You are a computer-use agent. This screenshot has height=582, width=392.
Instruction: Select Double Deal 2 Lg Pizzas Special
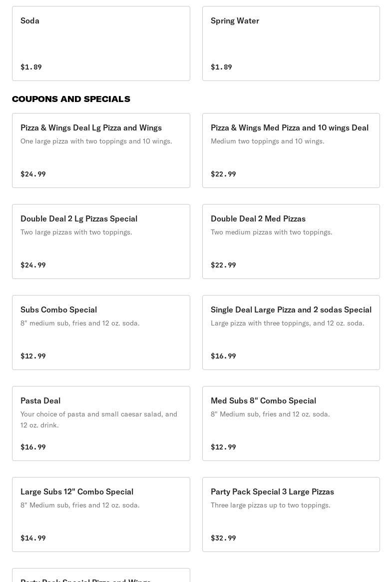[x=101, y=241]
